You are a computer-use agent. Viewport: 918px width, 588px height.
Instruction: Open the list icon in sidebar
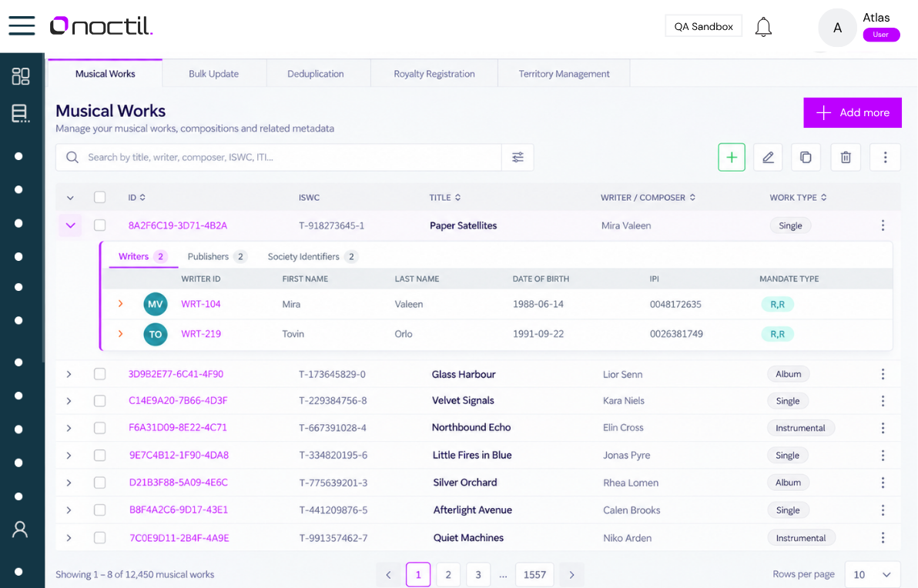pyautogui.click(x=21, y=113)
